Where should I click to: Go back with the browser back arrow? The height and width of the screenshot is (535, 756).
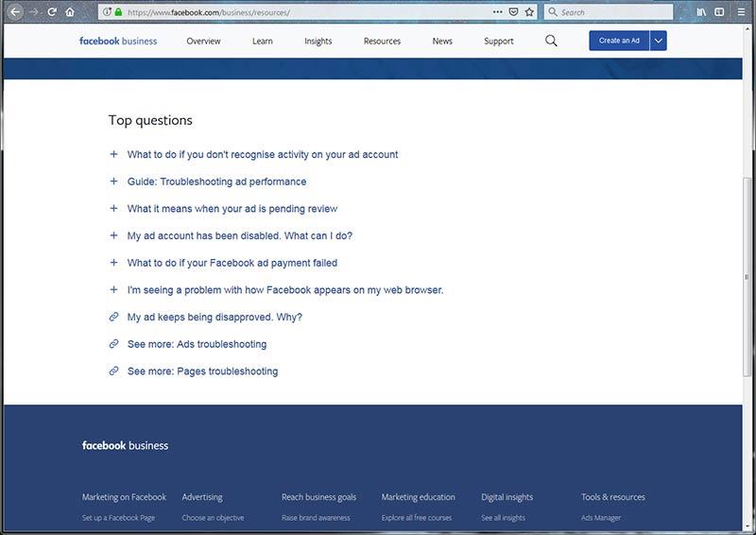coord(15,12)
